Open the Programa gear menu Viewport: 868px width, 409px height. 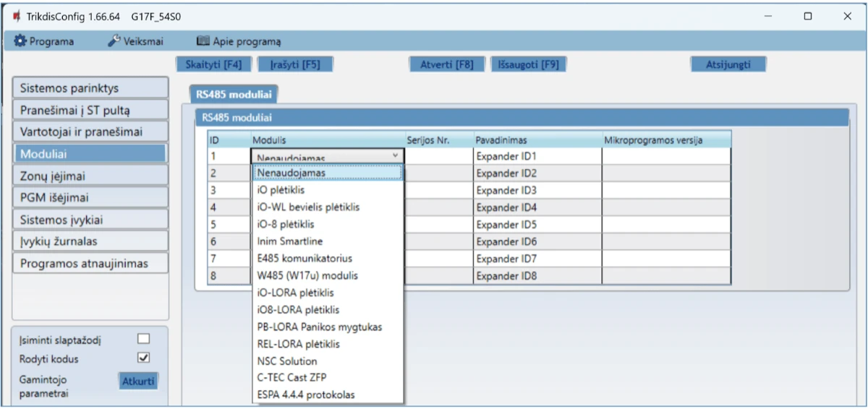[x=44, y=41]
